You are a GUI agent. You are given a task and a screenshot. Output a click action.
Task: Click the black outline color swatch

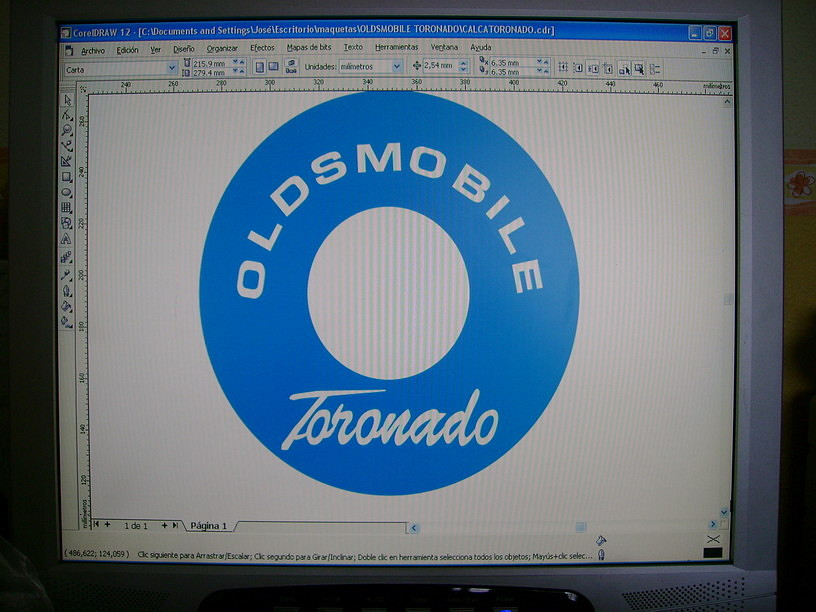(712, 553)
